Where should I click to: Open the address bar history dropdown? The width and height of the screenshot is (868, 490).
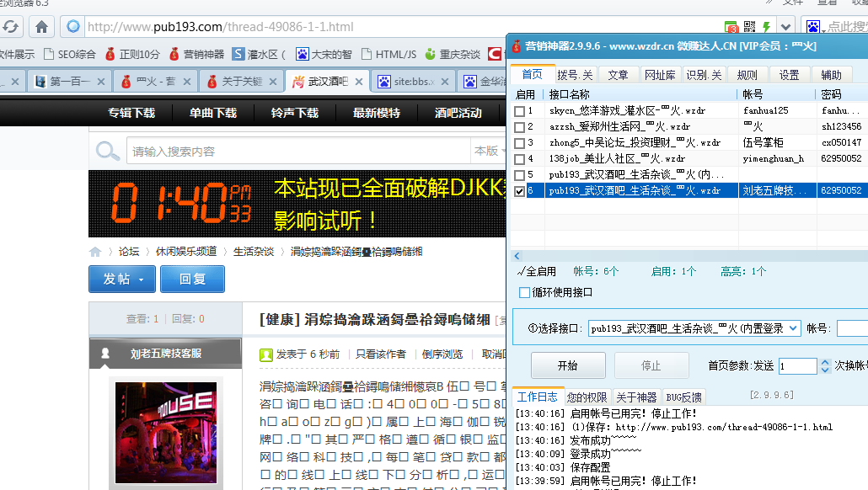click(785, 26)
